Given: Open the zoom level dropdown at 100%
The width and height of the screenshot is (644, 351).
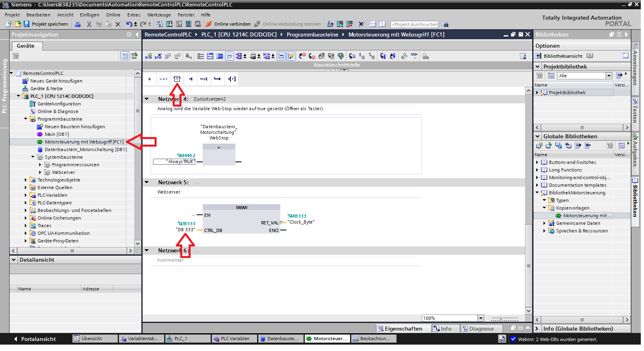Looking at the screenshot, I should 481,318.
